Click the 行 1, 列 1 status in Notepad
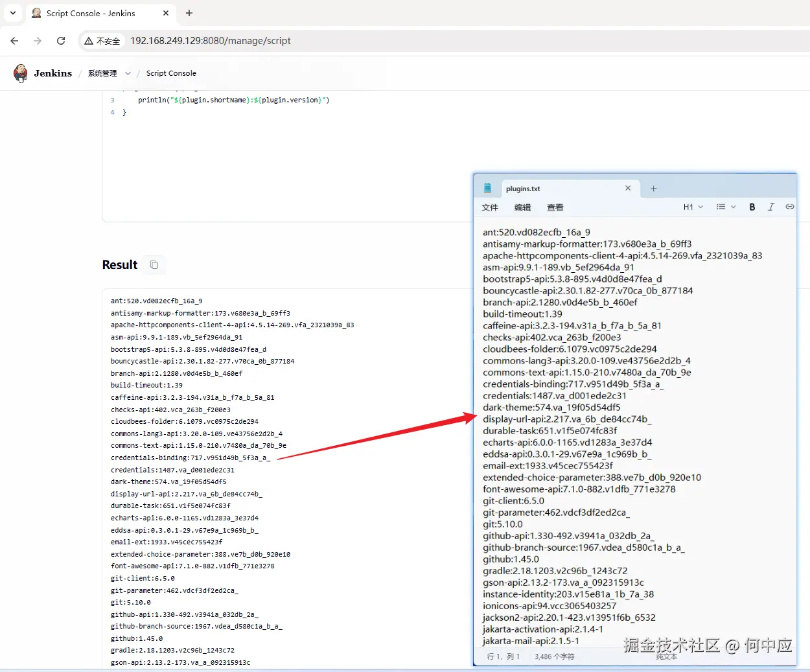The height and width of the screenshot is (672, 810). (503, 656)
